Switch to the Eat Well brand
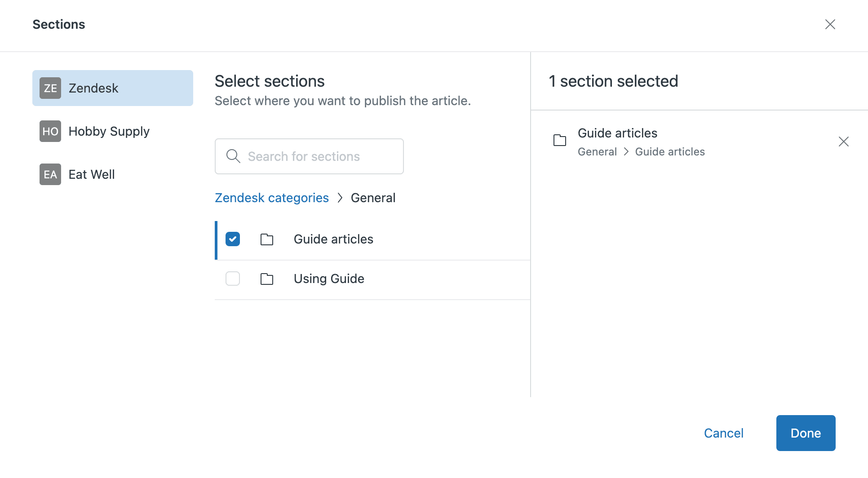The image size is (868, 478). click(91, 174)
